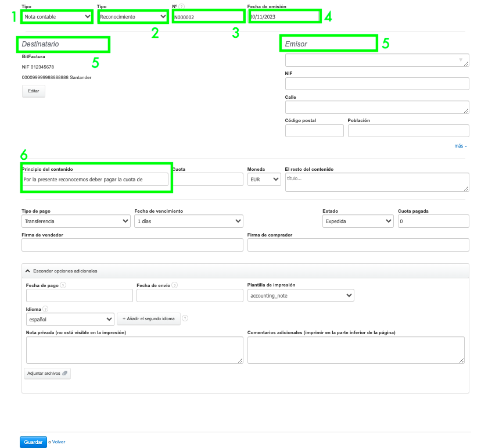Collapse the Esconder opciones adicionales section
The image size is (481, 448).
[62, 271]
